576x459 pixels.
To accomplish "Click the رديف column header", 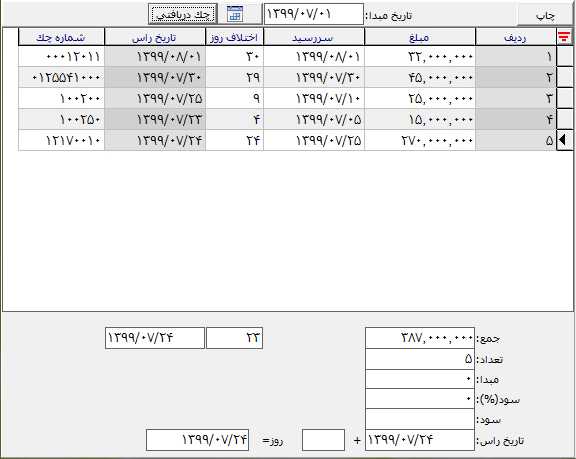I will (516, 37).
